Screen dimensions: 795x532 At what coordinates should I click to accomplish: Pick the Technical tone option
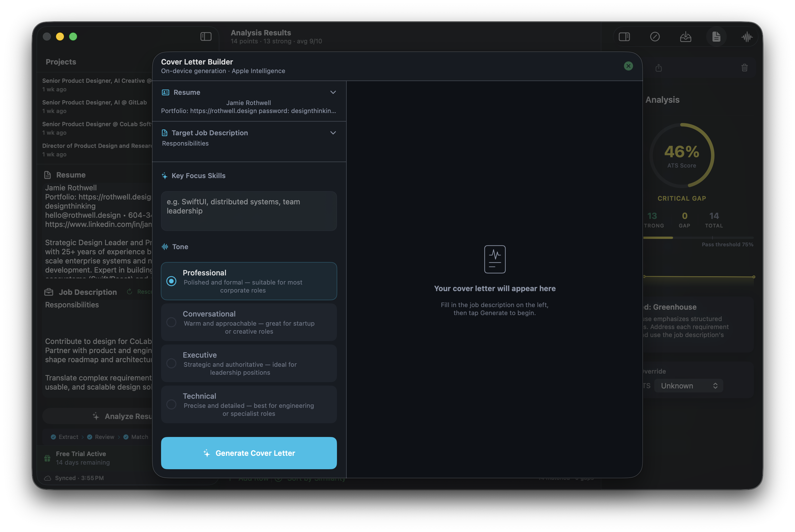[x=249, y=404]
